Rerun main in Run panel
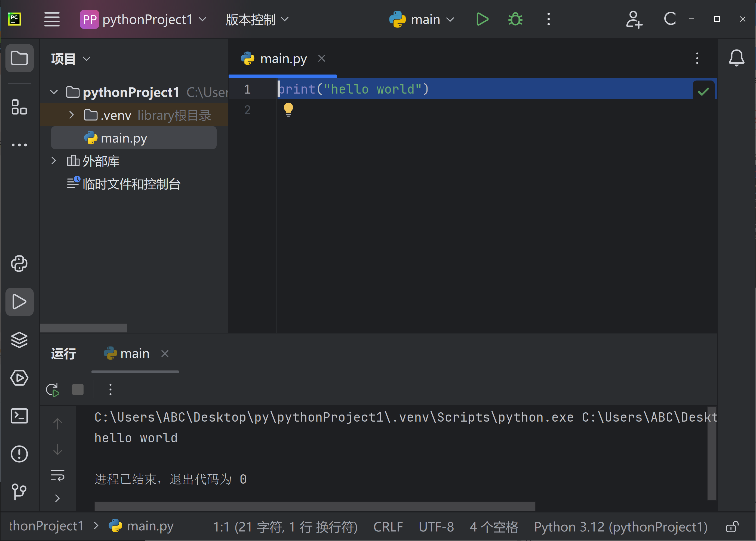This screenshot has height=541, width=756. click(53, 389)
